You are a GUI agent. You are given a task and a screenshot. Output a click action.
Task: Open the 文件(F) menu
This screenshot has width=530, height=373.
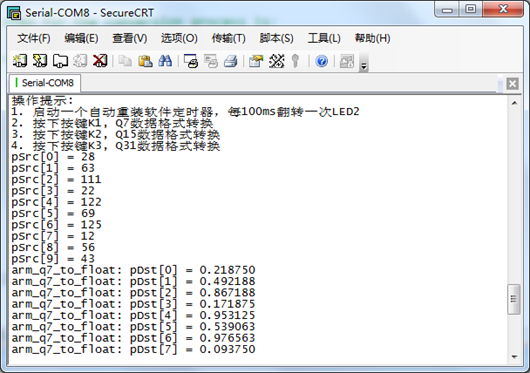[x=33, y=38]
